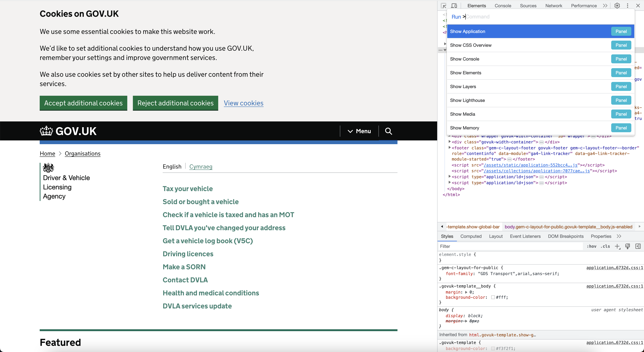This screenshot has width=644, height=352.
Task: Open the View cookies link
Action: point(244,103)
